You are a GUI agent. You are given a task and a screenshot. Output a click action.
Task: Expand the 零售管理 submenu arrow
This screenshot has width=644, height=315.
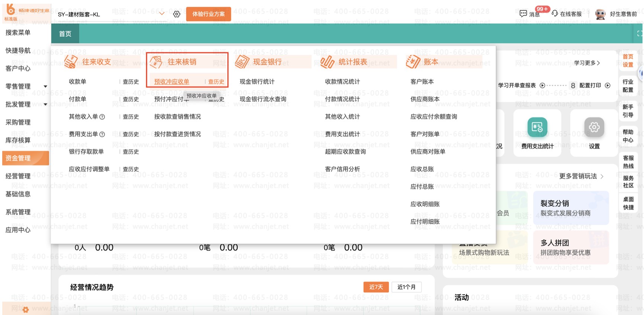pyautogui.click(x=45, y=87)
